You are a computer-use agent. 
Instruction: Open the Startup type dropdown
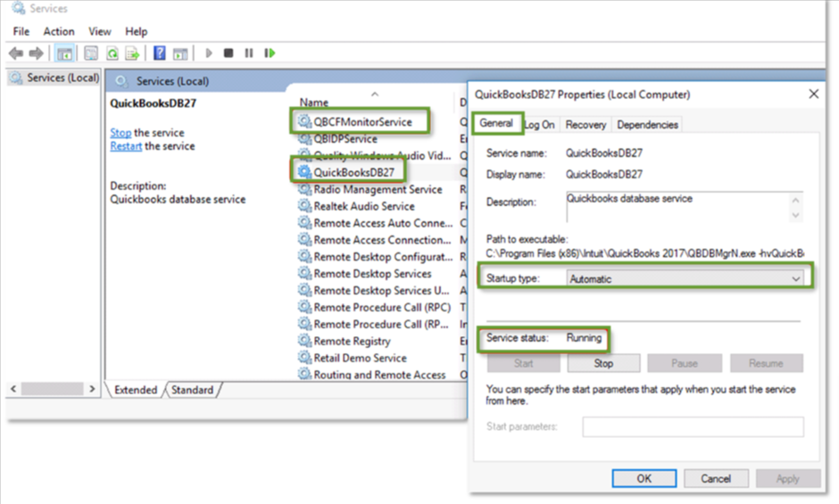click(685, 278)
